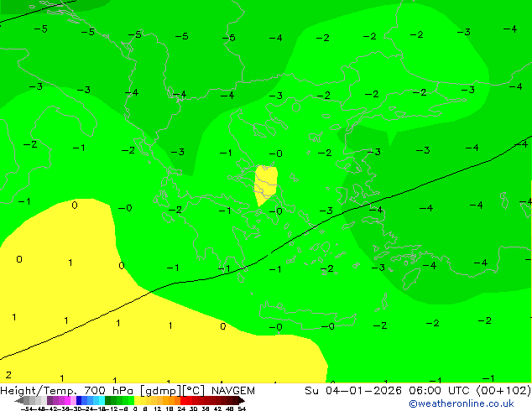Click the '[gdmp]' unit label
532x411 pixels.
tap(161, 391)
